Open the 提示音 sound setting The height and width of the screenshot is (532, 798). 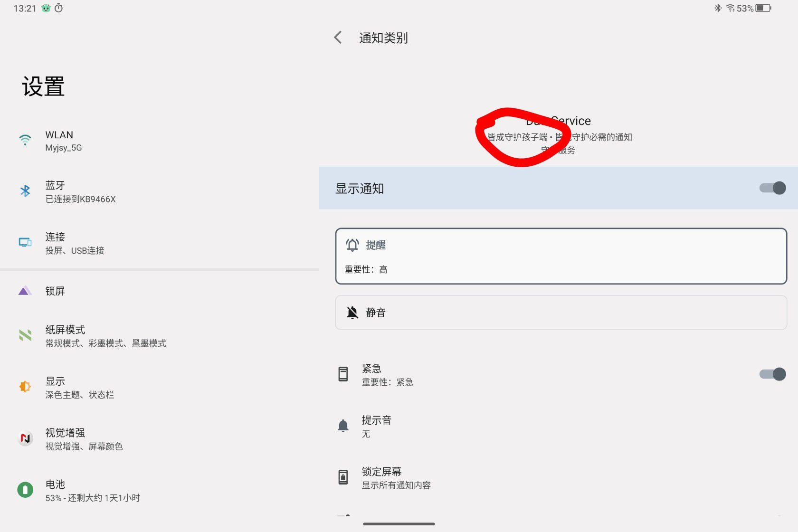point(559,426)
